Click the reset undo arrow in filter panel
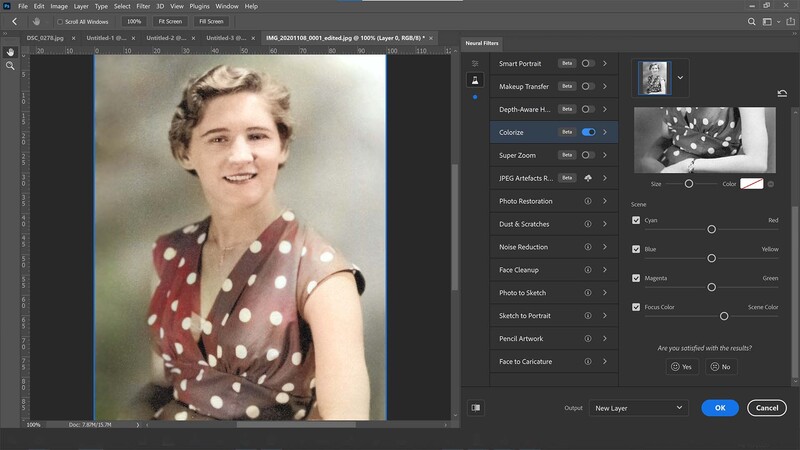 pos(782,93)
